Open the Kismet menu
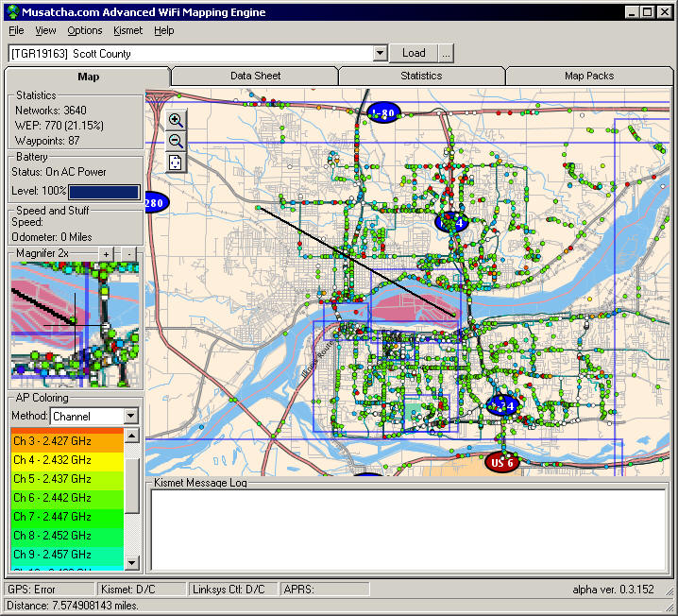 (127, 30)
